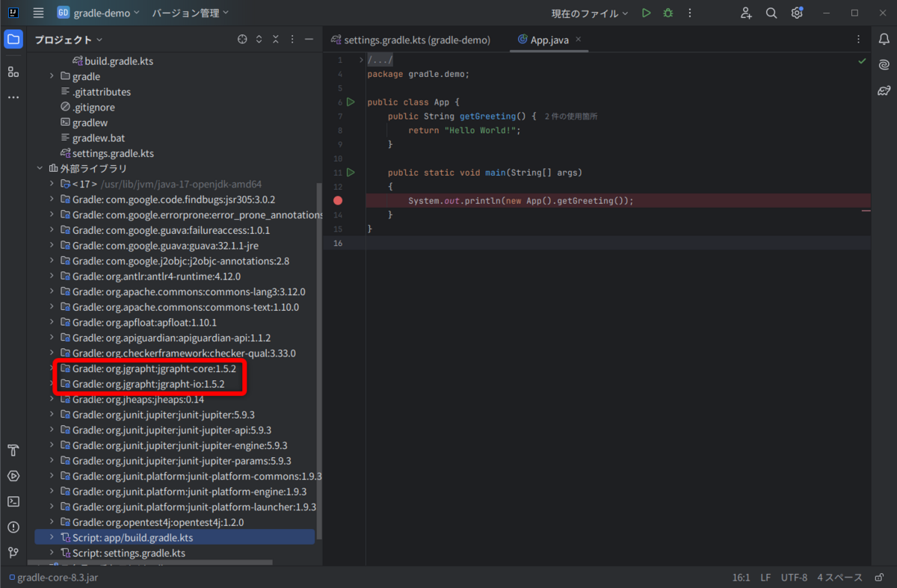Open the Git tool window icon
The height and width of the screenshot is (588, 897).
point(13,553)
